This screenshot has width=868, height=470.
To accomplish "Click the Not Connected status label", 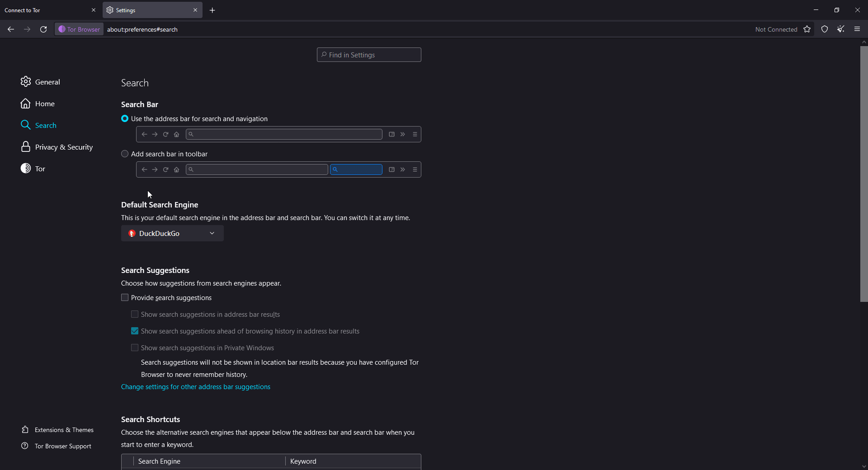I will click(776, 29).
